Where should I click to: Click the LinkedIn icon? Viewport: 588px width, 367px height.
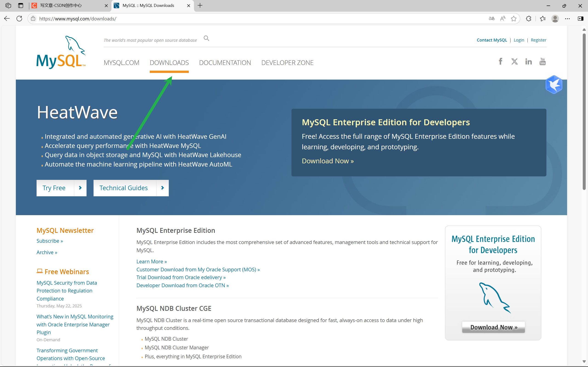(529, 61)
